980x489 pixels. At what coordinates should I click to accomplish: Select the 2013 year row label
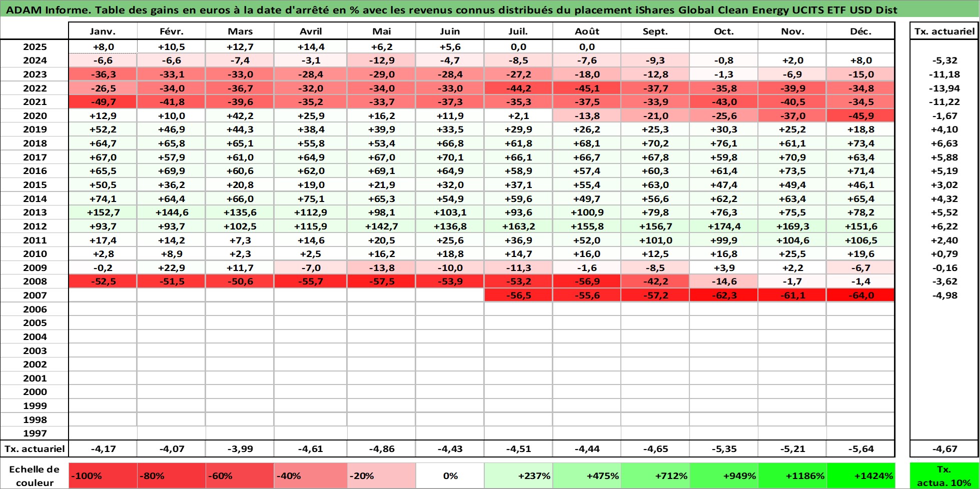[35, 212]
